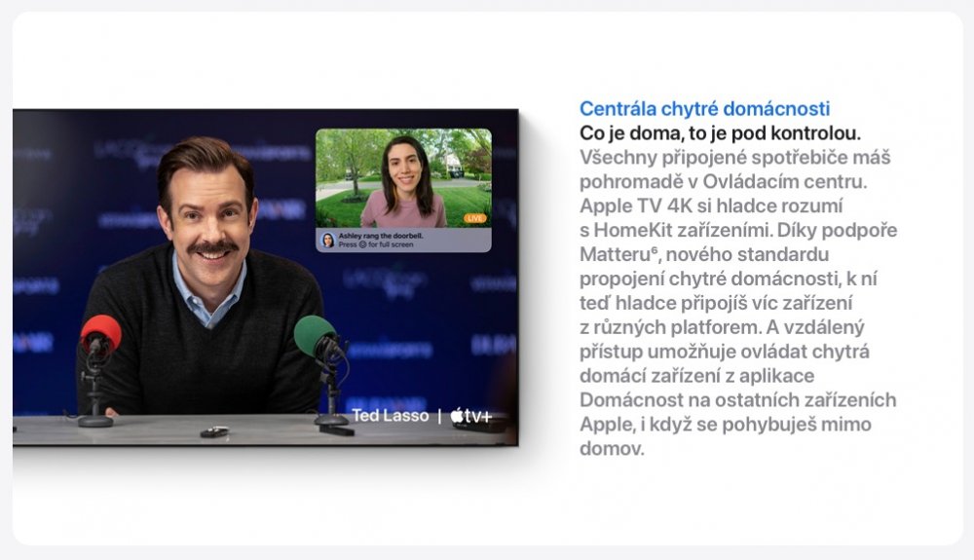The width and height of the screenshot is (974, 560).
Task: Click the 'Centrála chytré domácnosti' blue heading
Action: (x=704, y=109)
